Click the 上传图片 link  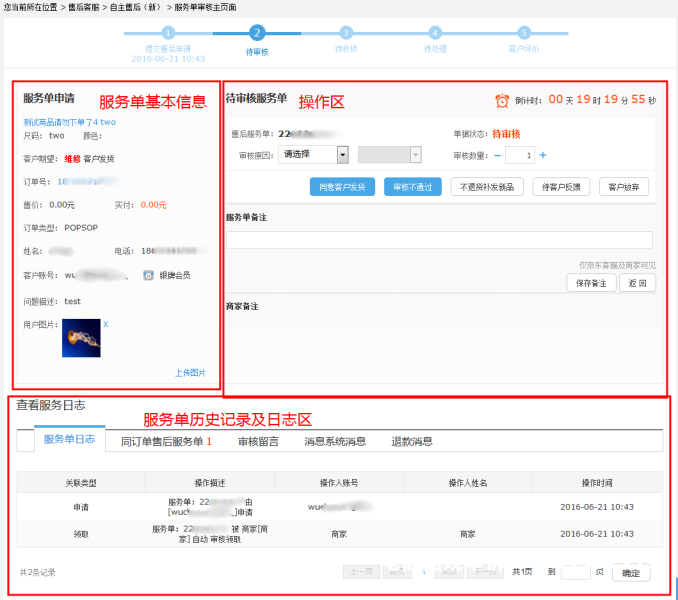[x=190, y=372]
